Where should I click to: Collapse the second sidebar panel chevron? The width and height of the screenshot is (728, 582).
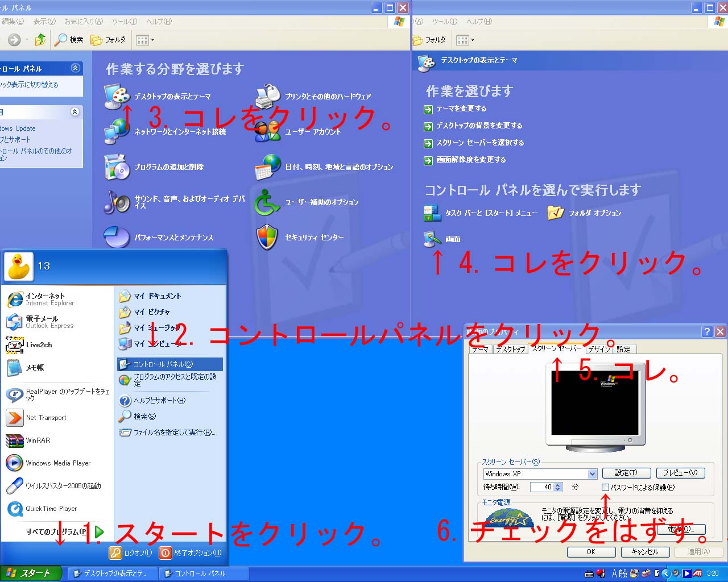coord(75,112)
